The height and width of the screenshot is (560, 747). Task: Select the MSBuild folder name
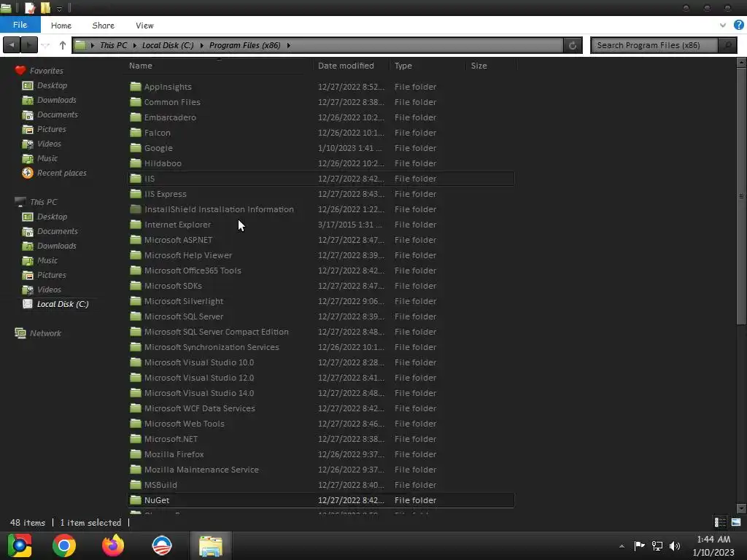click(160, 485)
